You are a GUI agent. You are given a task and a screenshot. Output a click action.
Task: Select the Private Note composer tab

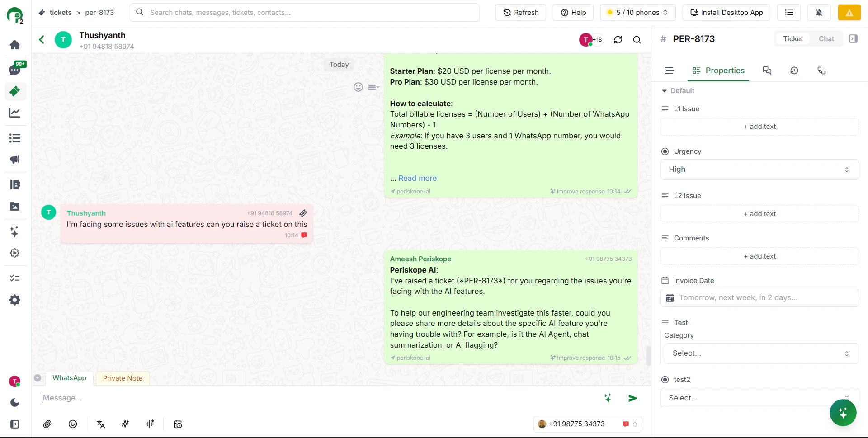[x=123, y=378]
